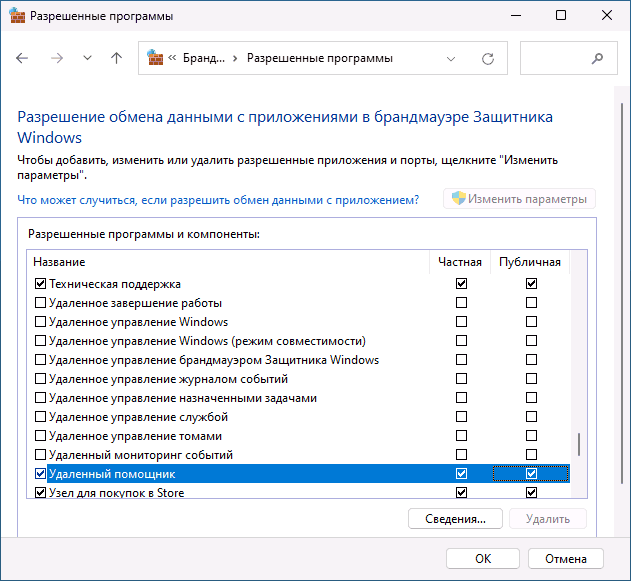
Task: Show hidden breadcrumb path via double chevron
Action: point(172,58)
